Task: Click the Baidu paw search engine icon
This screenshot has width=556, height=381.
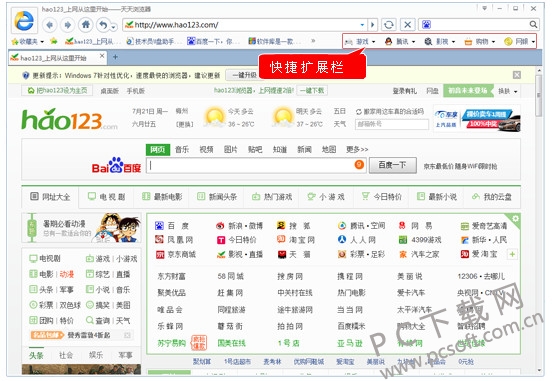Action: [426, 24]
